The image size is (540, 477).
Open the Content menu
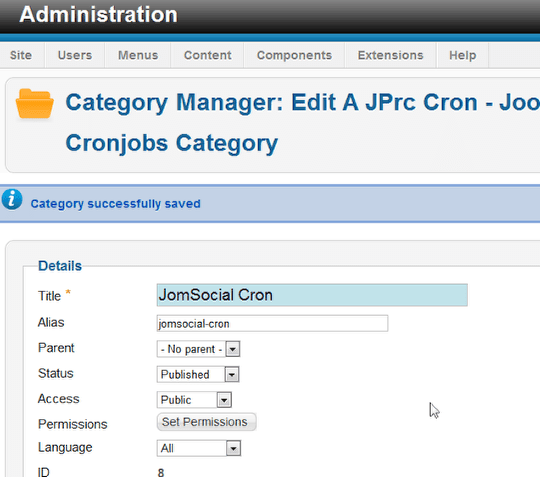point(208,55)
